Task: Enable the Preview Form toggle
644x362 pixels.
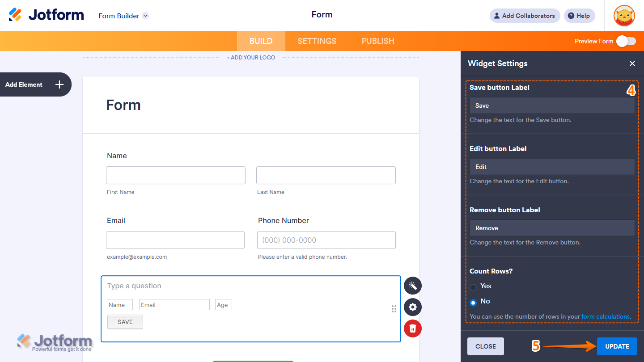Action: (626, 41)
